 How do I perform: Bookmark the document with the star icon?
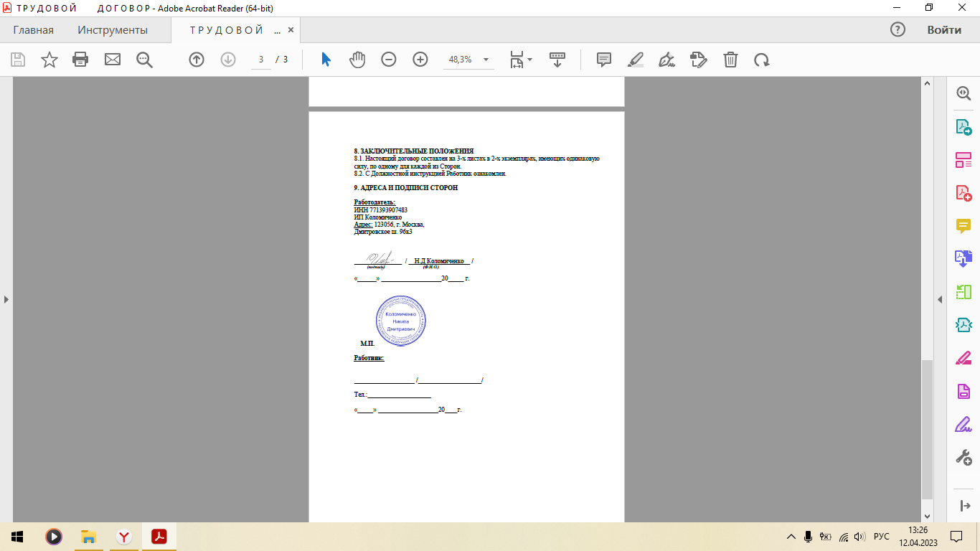click(x=49, y=60)
